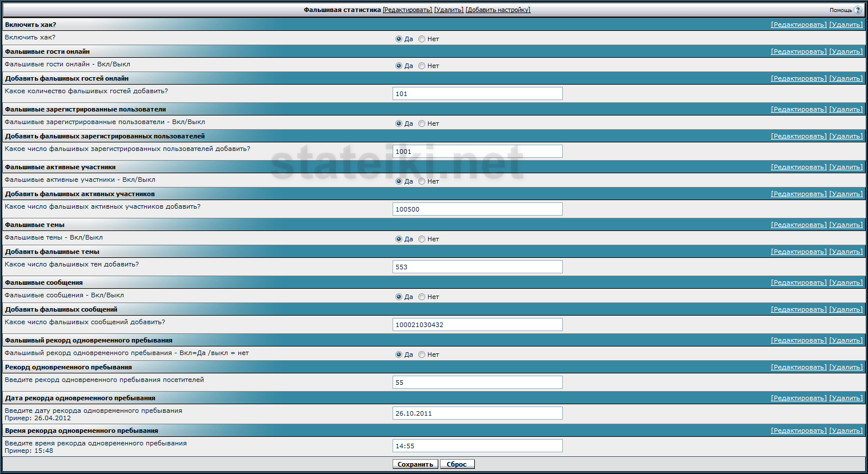The image size is (868, 474).
Task: Open the Помощь help icon
Action: click(857, 10)
